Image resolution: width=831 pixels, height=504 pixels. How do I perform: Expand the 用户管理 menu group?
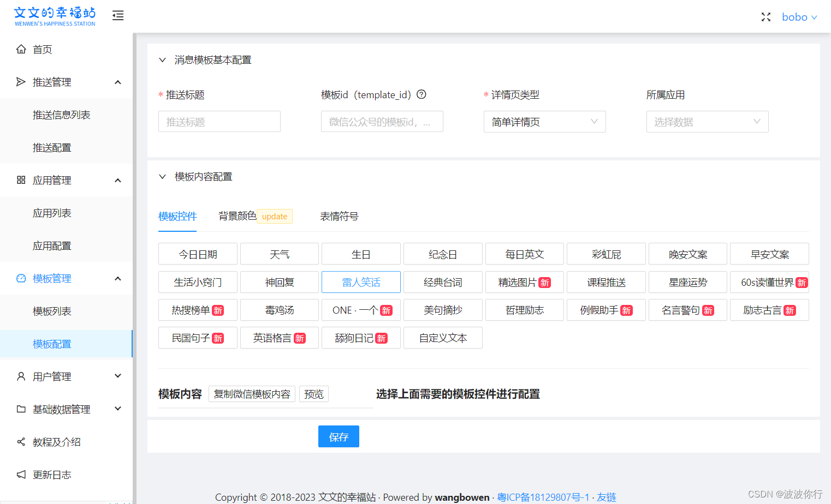[118, 376]
